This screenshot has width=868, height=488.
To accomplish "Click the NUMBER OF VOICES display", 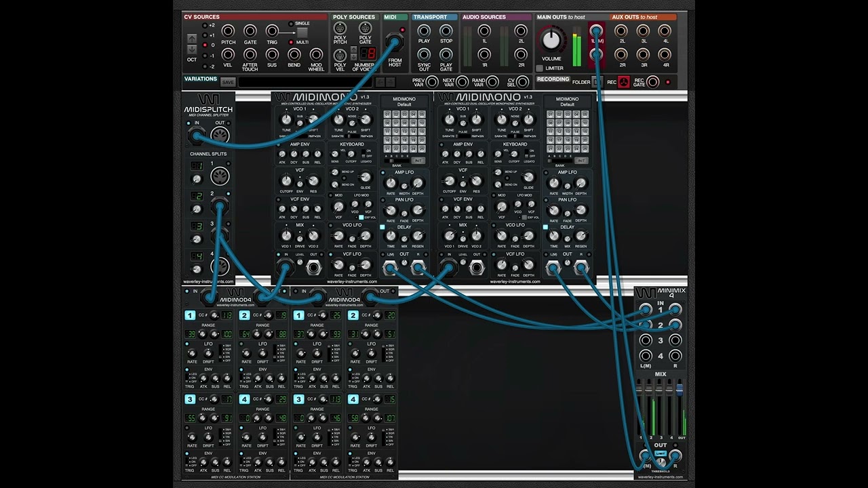I will click(x=368, y=54).
